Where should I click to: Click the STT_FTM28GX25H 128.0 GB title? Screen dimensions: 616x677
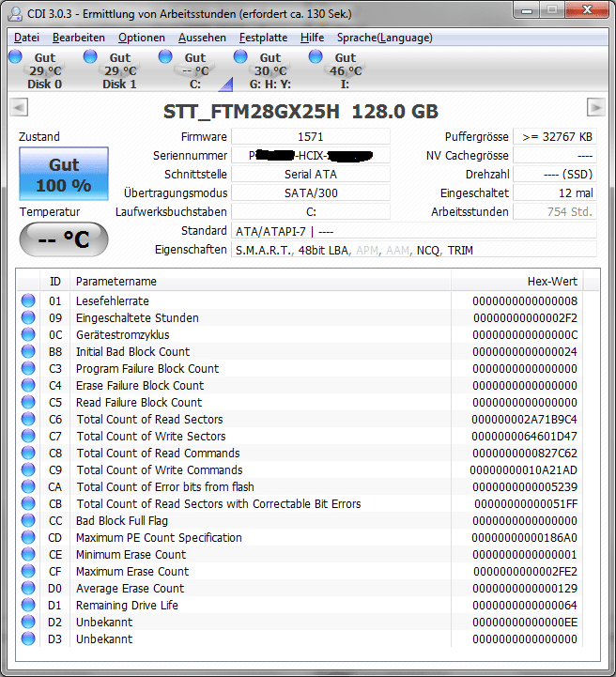pos(300,112)
